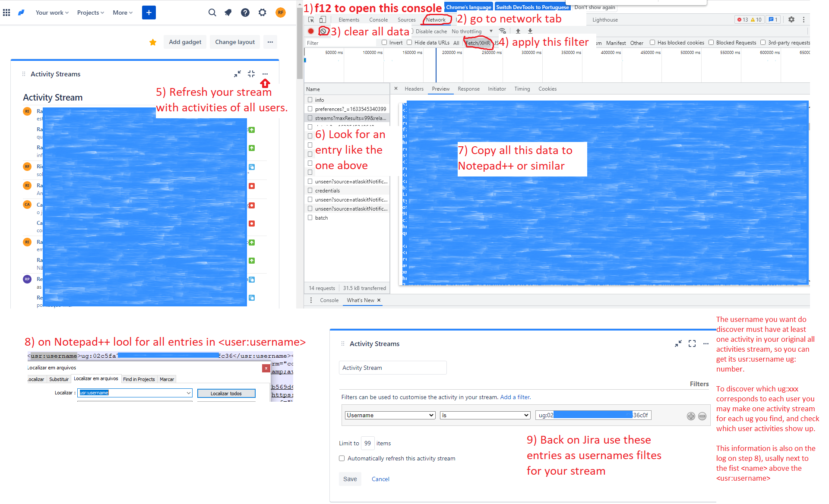Open the No throttling dropdown
This screenshot has height=504, width=829.
click(471, 31)
